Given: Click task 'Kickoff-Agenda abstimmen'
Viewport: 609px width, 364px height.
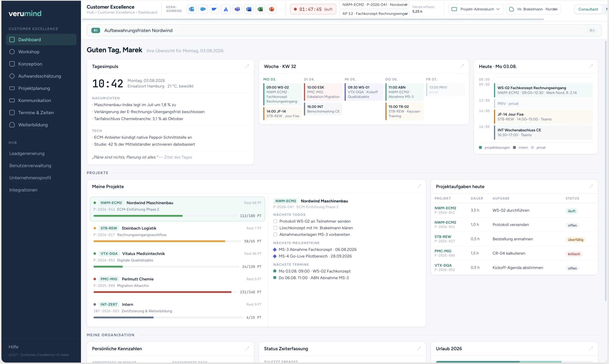Looking at the screenshot, I should click(x=517, y=268).
